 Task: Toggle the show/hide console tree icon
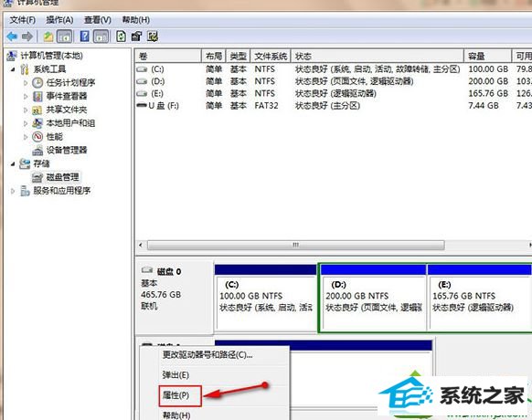tap(65, 37)
